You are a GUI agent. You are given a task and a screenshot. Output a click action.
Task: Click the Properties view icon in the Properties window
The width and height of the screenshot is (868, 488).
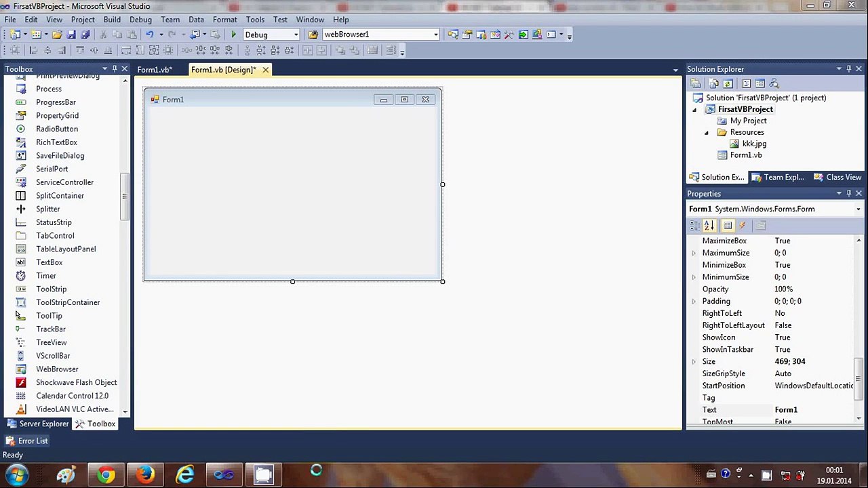coord(728,226)
